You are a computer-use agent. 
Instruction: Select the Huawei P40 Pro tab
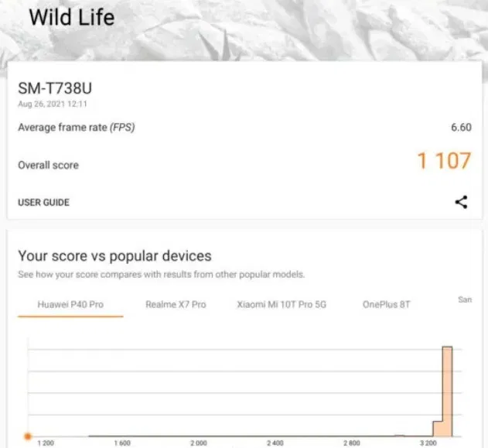[70, 305]
